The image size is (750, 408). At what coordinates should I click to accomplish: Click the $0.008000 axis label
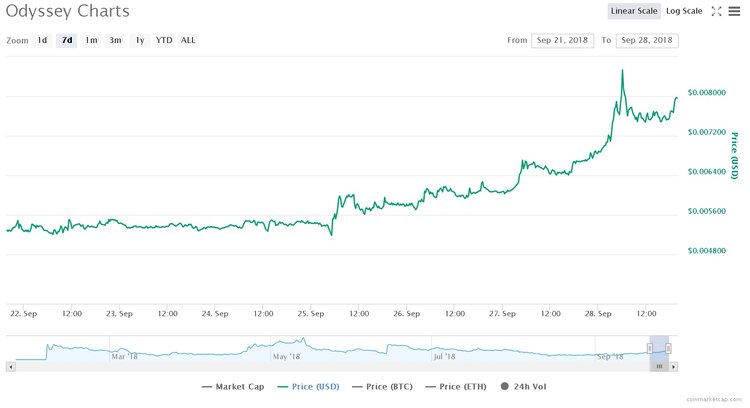pyautogui.click(x=706, y=92)
